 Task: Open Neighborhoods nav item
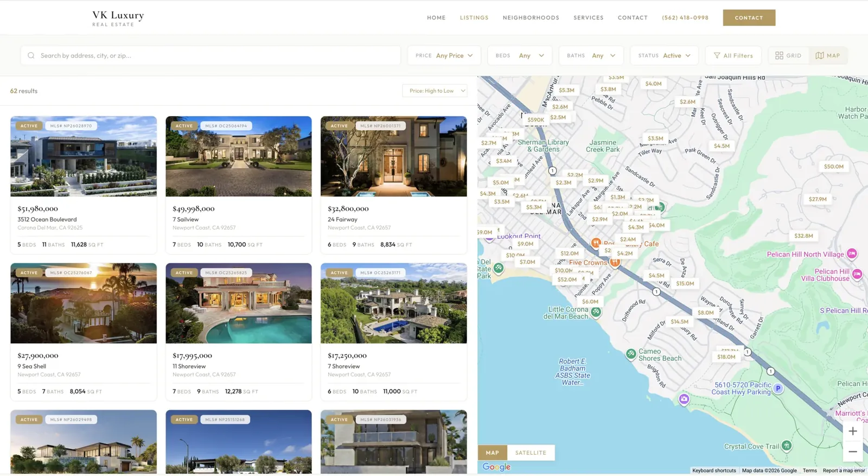click(x=531, y=18)
